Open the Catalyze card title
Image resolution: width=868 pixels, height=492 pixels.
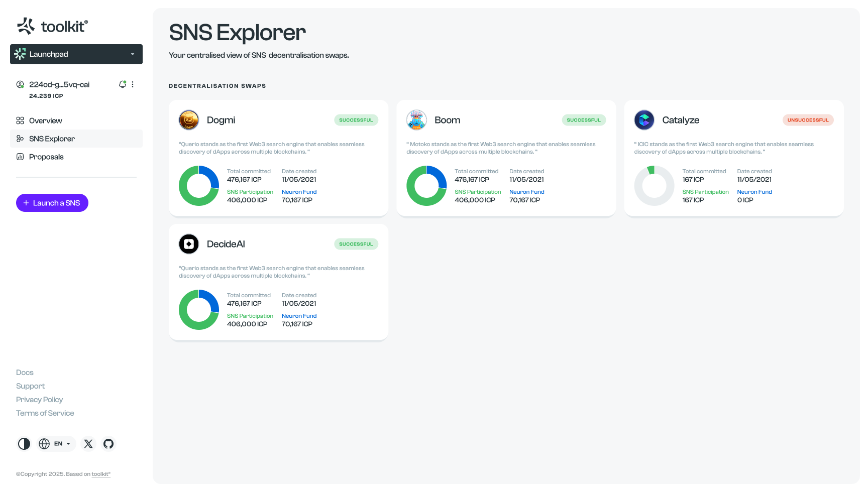(x=681, y=120)
